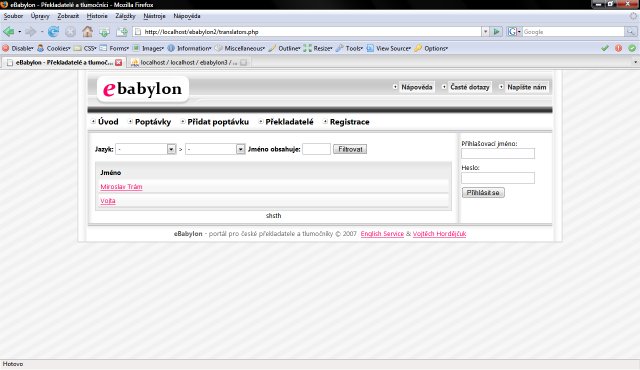Reload the page with the refresh icon
640x370 pixels.
tap(53, 31)
